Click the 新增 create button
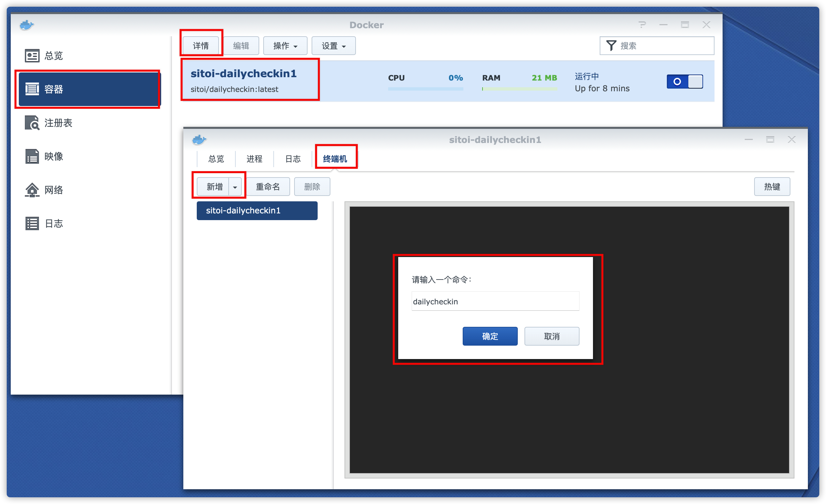 [213, 187]
